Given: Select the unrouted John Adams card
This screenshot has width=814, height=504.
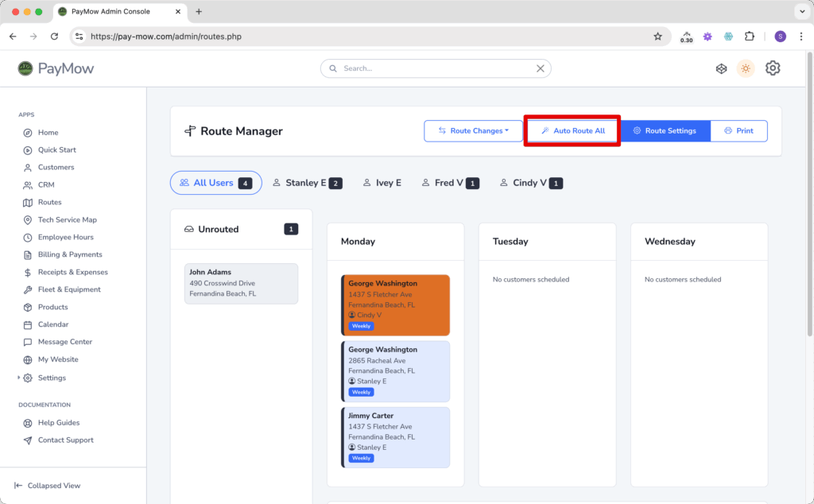Looking at the screenshot, I should click(242, 284).
